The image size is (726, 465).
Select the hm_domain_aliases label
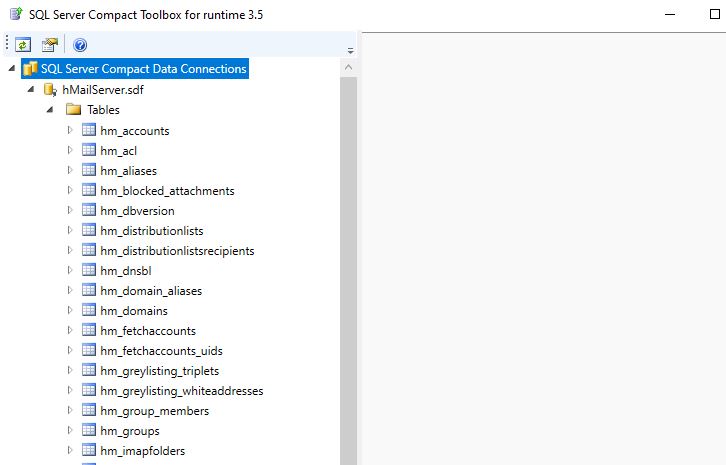point(151,290)
